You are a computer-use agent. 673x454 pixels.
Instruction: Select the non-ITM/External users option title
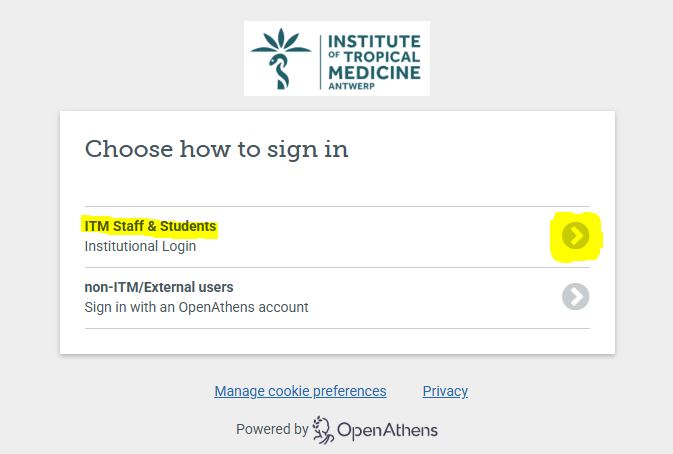(159, 288)
